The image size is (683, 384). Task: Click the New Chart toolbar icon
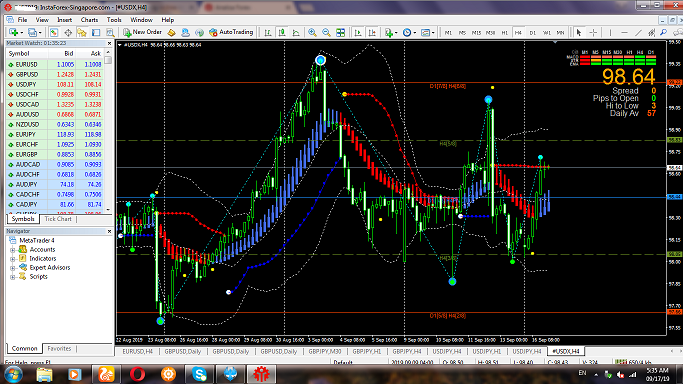14,32
